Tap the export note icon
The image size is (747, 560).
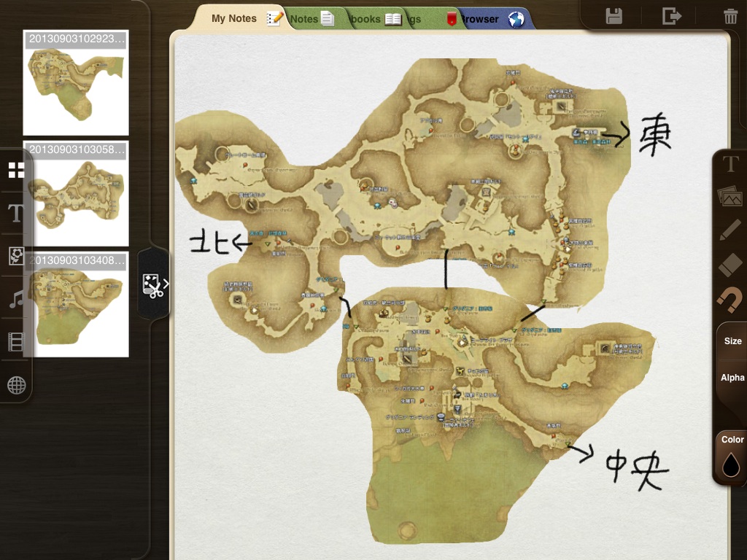tap(671, 16)
